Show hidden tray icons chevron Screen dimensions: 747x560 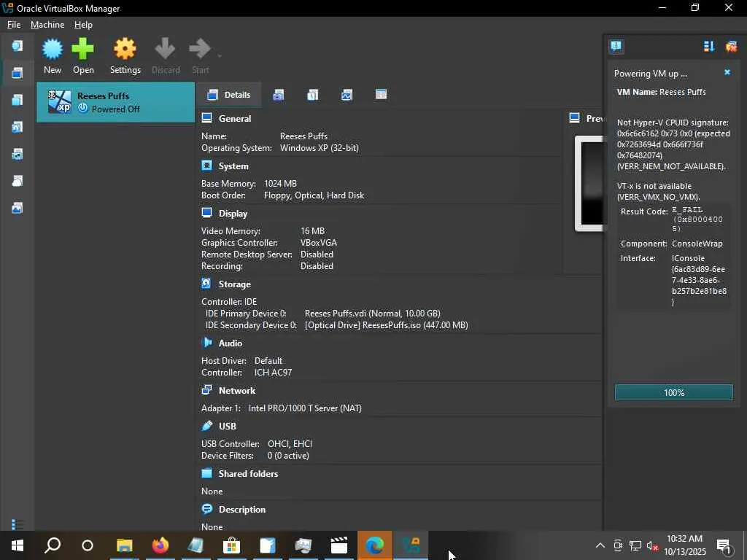click(x=600, y=545)
